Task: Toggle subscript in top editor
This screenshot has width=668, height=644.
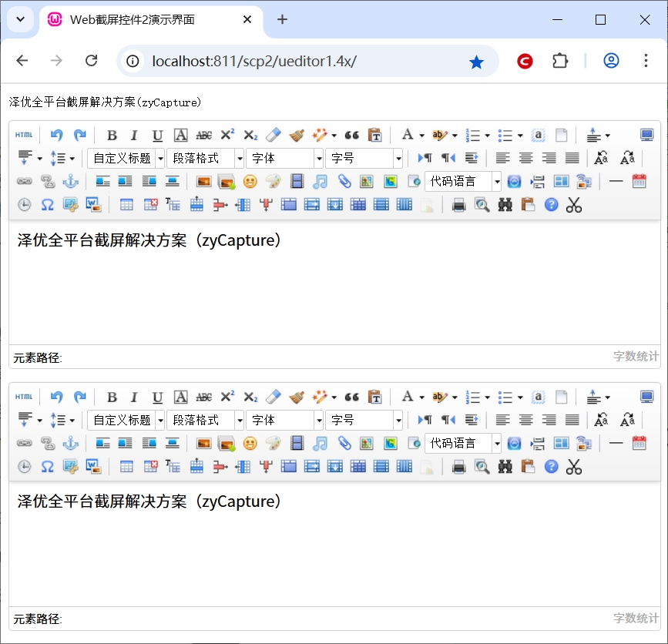Action: pyautogui.click(x=250, y=136)
